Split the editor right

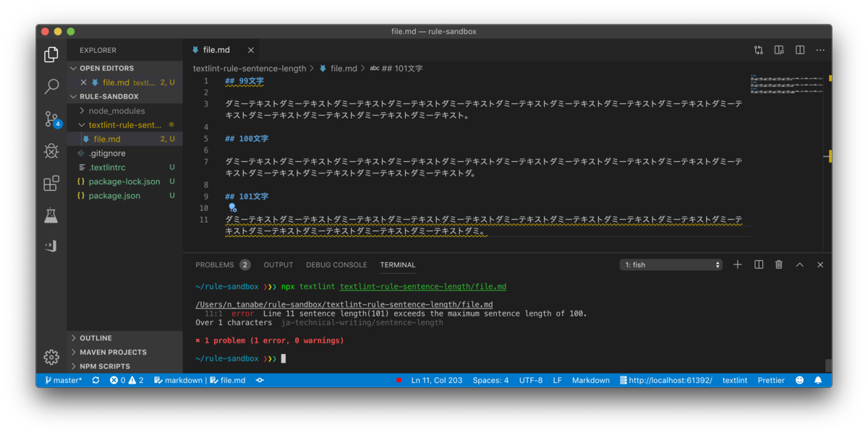pos(800,50)
